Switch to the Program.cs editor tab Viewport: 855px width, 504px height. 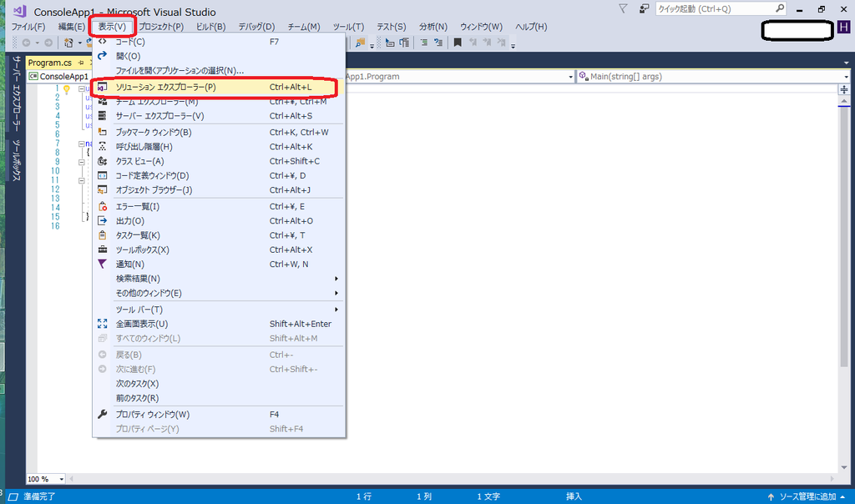click(49, 63)
